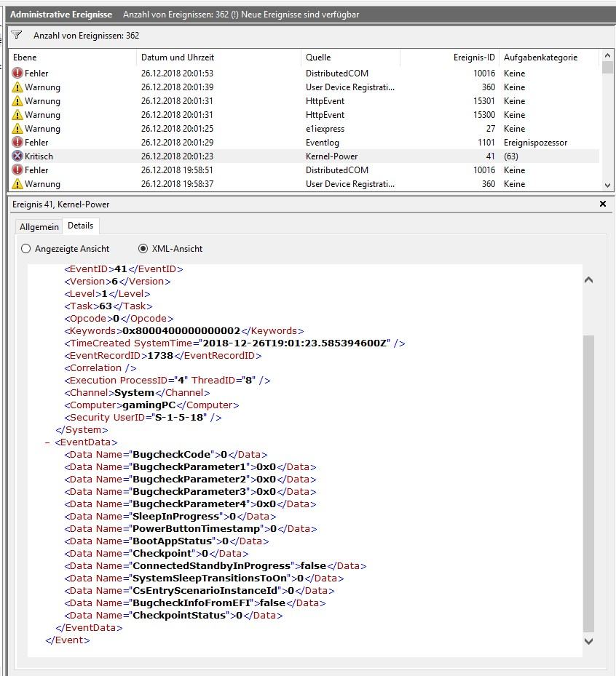Sort by Ereignis-ID column header
Screen dimensions: 616x676
pyautogui.click(x=450, y=57)
